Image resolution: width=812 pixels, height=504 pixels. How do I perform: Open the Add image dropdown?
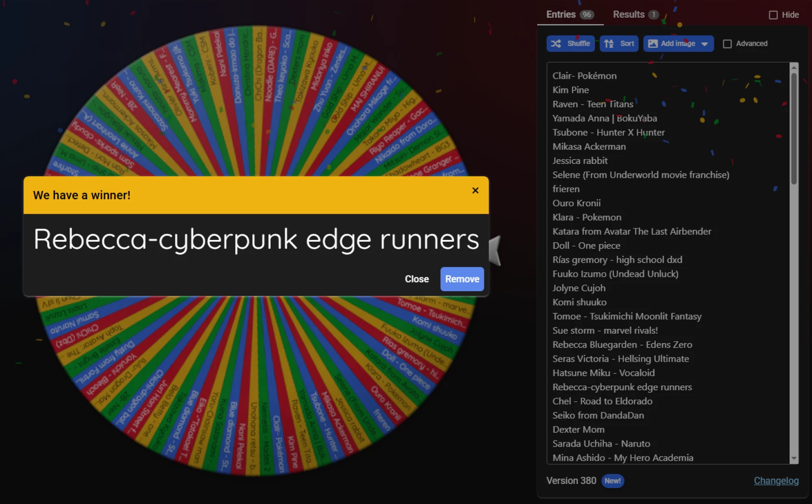pos(679,43)
